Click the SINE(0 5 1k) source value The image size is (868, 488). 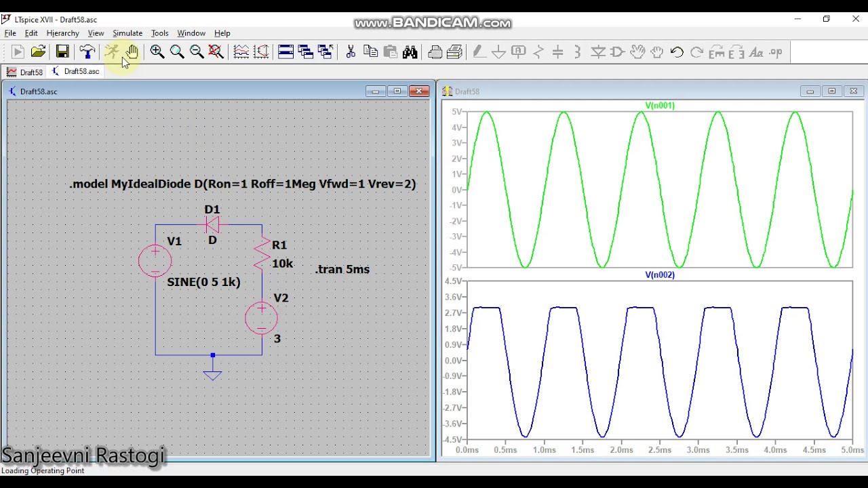coord(203,282)
